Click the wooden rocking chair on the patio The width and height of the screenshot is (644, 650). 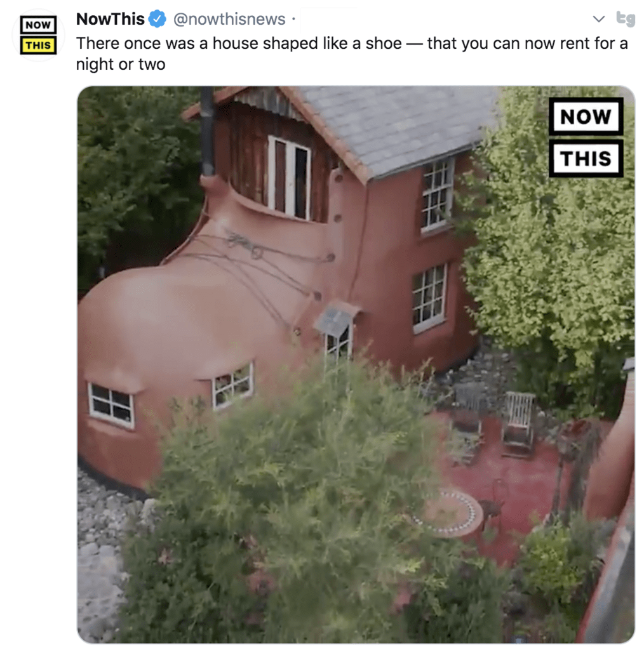tap(518, 423)
